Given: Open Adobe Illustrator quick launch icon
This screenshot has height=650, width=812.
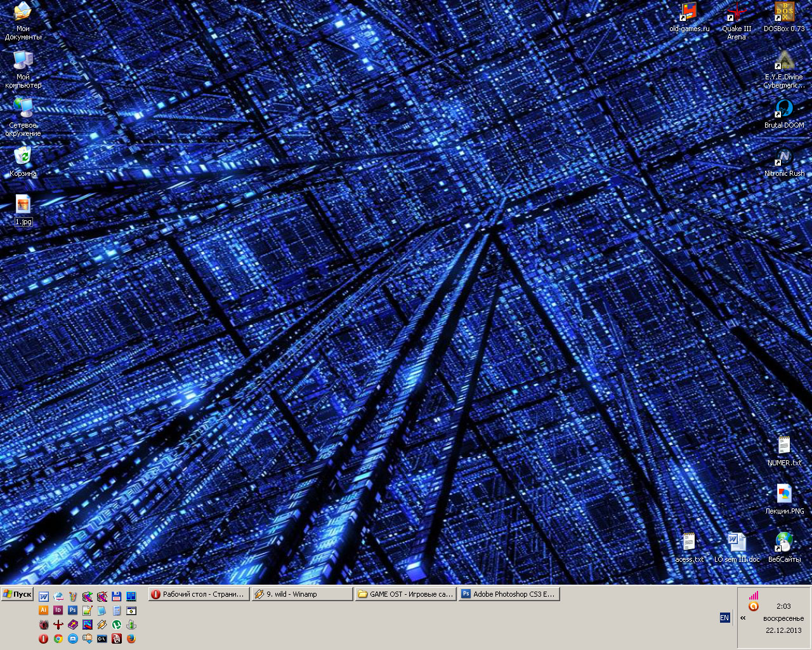Looking at the screenshot, I should coord(43,610).
